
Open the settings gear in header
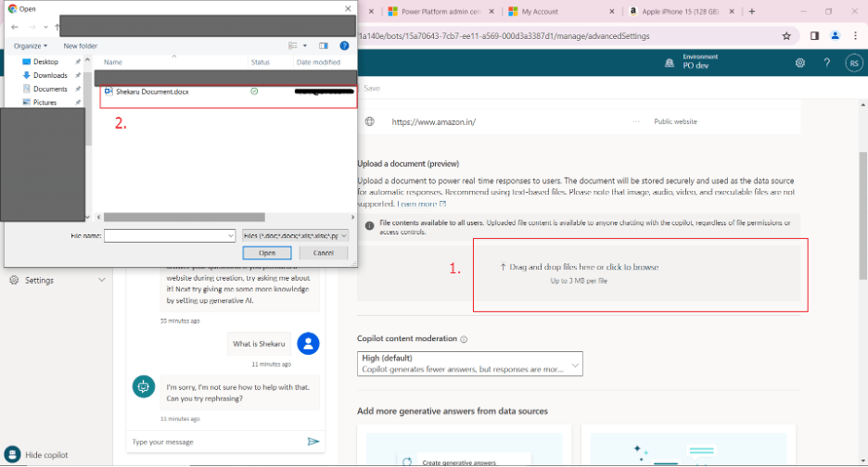tap(799, 63)
